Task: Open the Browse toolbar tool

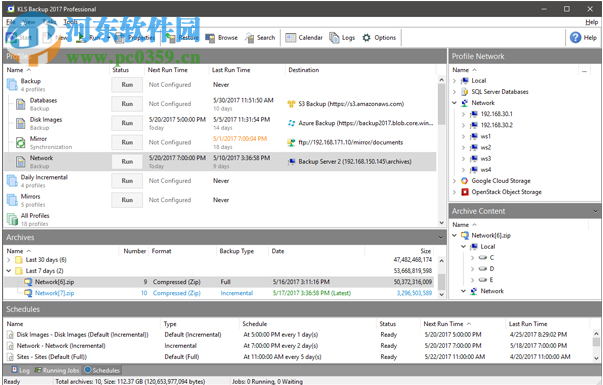Action: [221, 38]
